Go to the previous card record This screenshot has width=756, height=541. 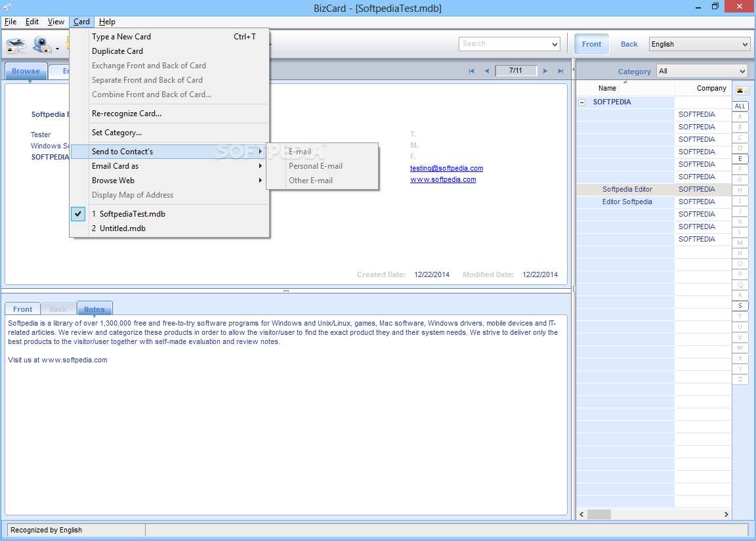click(487, 71)
